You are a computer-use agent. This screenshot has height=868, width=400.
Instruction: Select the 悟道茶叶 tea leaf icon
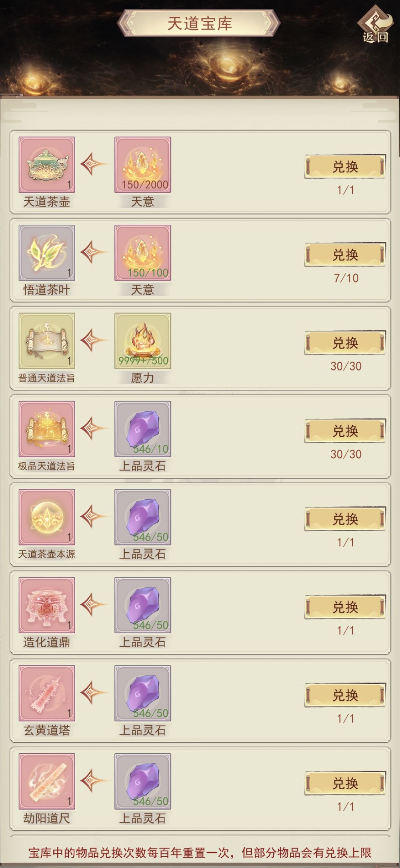(47, 253)
